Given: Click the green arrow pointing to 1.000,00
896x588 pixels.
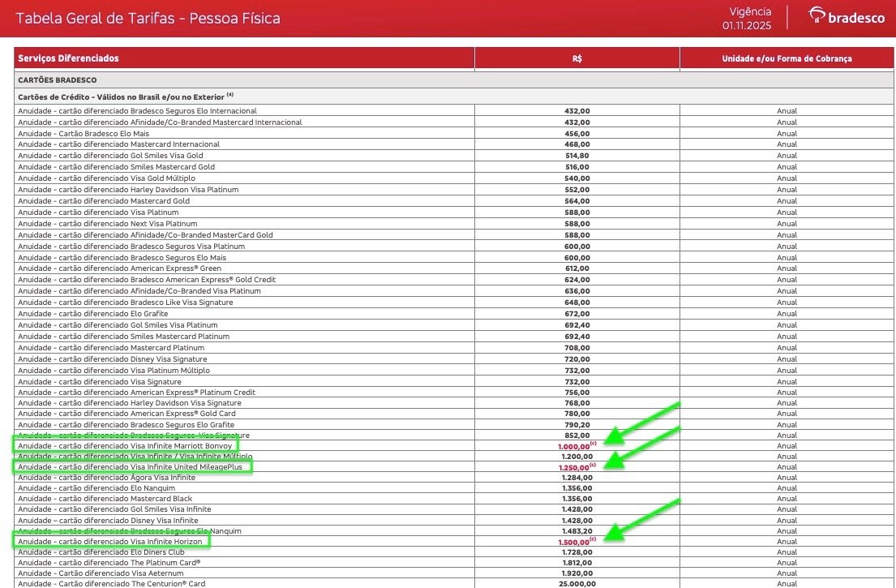Looking at the screenshot, I should [x=645, y=421].
